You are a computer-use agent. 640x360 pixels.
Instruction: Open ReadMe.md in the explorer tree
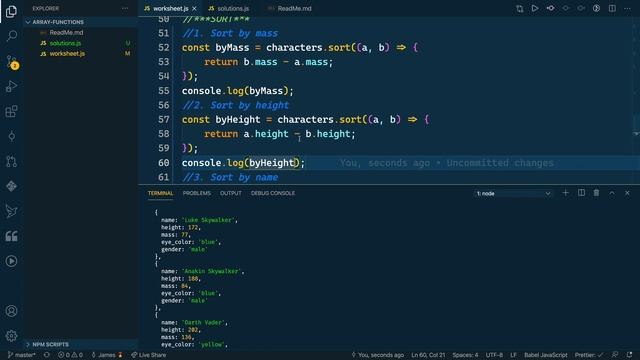[66, 32]
